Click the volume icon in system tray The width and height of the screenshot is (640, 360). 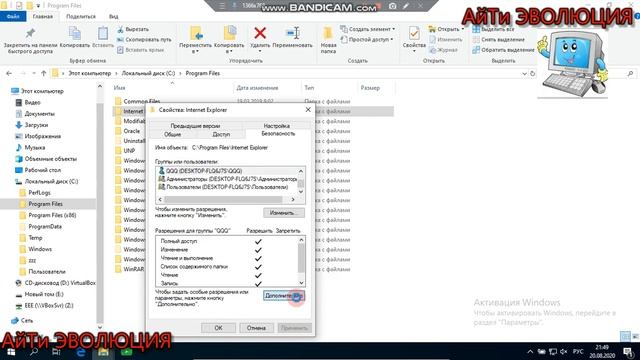pyautogui.click(x=564, y=351)
